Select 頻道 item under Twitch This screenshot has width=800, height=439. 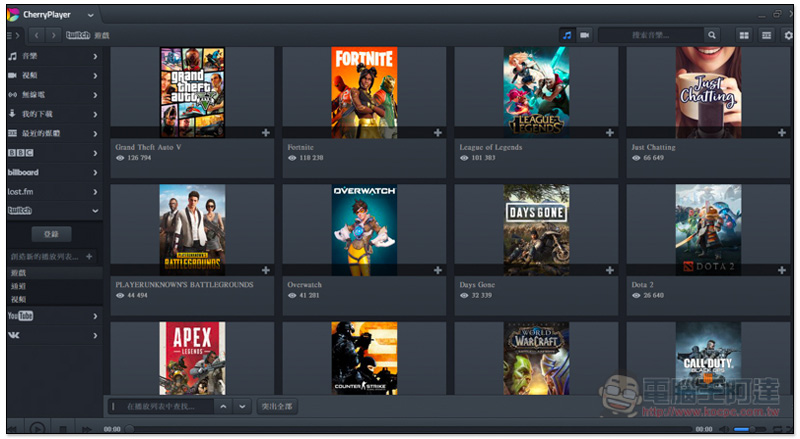pos(20,286)
